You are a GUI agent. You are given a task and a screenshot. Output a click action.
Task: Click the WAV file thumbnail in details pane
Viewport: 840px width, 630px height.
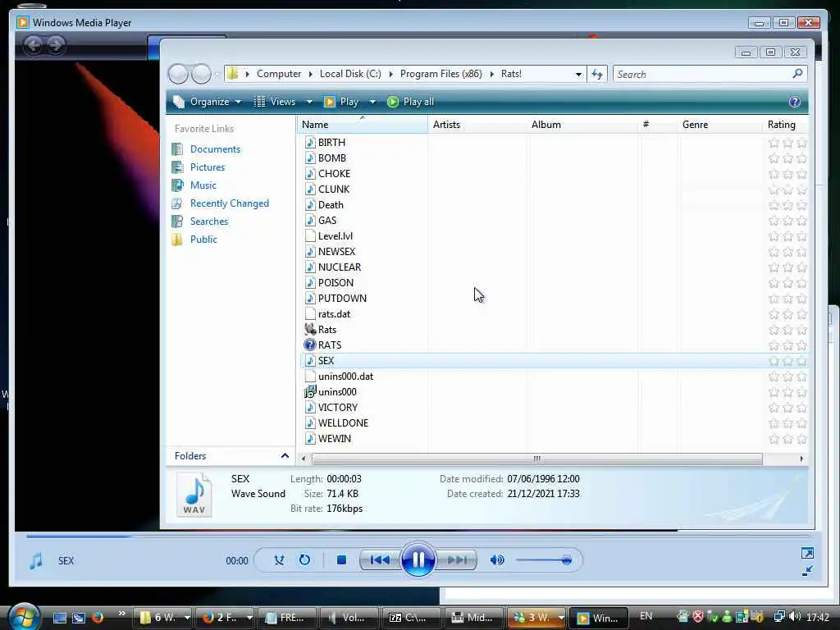(x=194, y=495)
